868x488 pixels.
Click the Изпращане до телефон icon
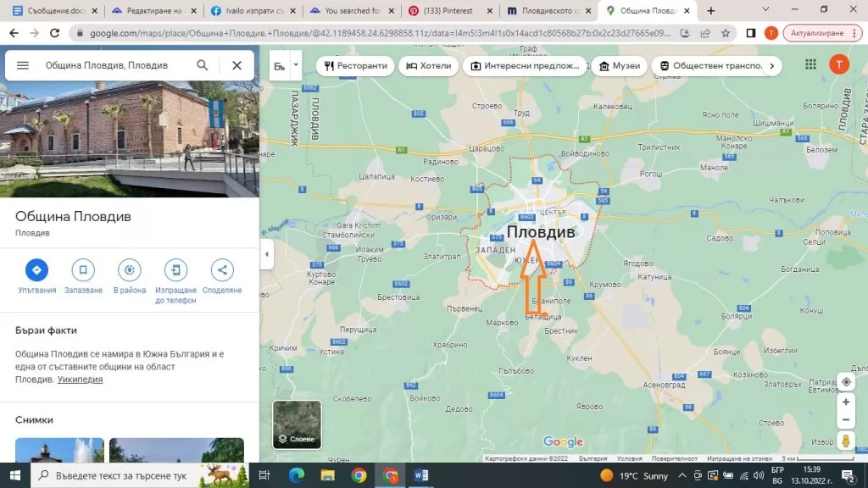point(175,270)
